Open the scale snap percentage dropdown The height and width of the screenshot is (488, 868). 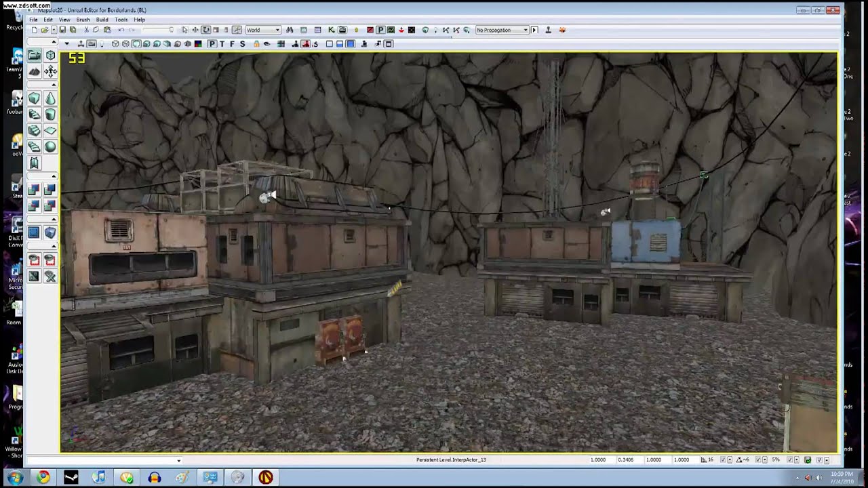point(796,460)
